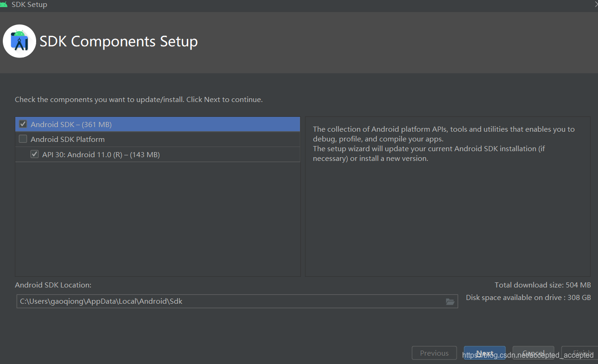Click the Cancel button
598x364 pixels.
coord(533,353)
